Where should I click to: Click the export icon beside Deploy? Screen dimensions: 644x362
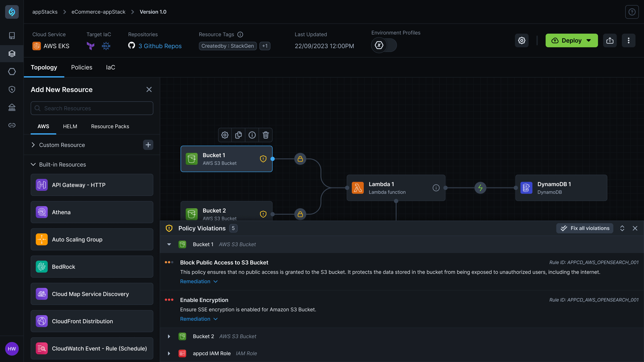(x=610, y=40)
